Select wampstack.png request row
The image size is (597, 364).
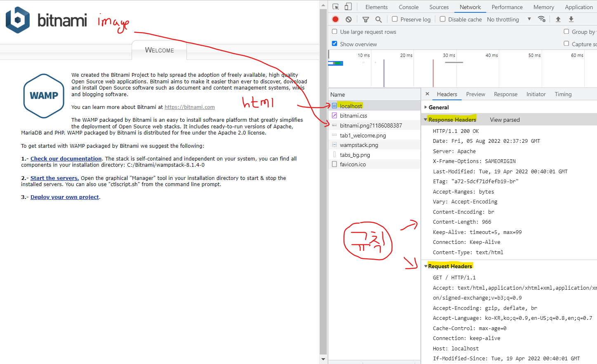374,145
